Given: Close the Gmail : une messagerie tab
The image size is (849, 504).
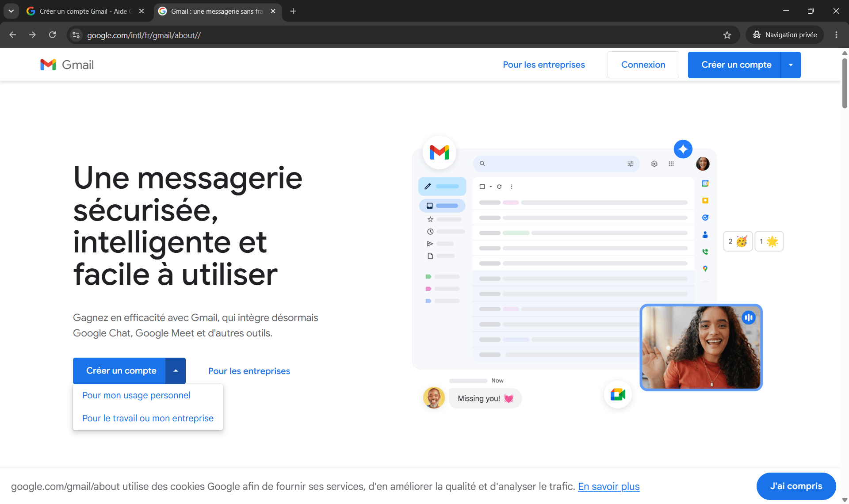Looking at the screenshot, I should pos(273,11).
